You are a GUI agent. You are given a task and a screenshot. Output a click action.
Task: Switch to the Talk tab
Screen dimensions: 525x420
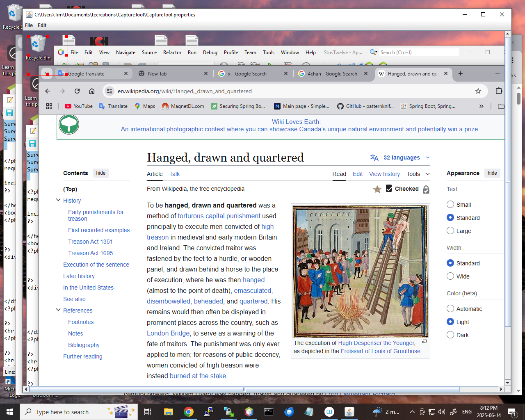pyautogui.click(x=175, y=174)
